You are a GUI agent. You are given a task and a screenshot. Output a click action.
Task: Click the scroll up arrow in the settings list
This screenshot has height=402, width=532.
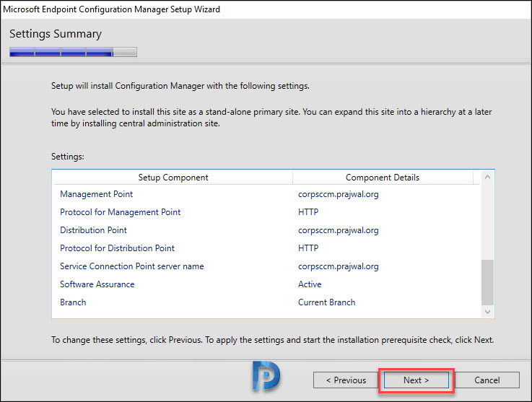coord(487,177)
